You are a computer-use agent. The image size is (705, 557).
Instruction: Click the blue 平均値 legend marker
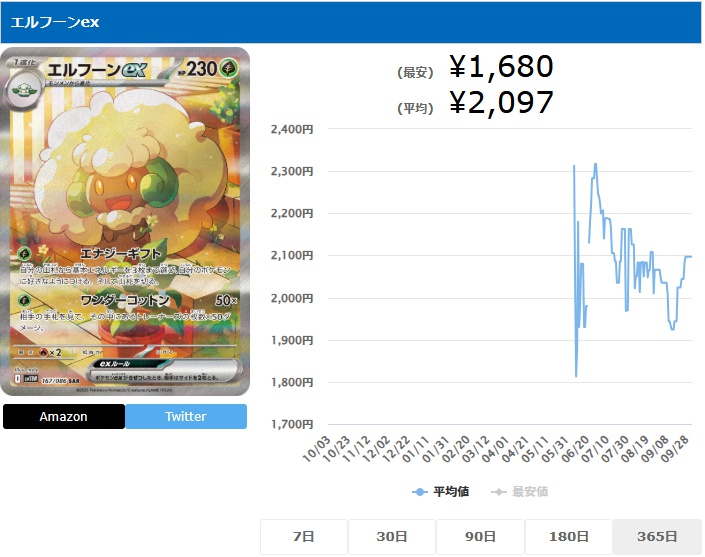click(419, 492)
